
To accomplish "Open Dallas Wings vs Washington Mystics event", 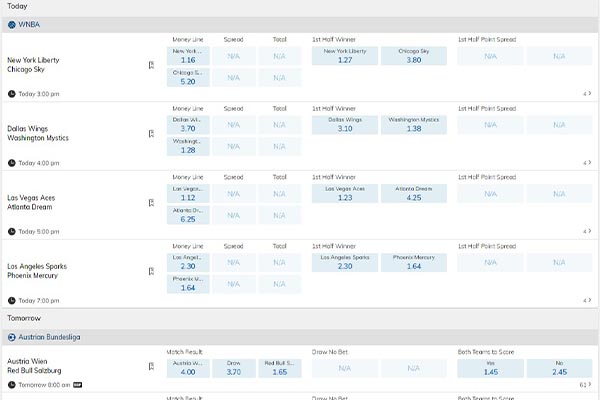I will click(x=38, y=133).
